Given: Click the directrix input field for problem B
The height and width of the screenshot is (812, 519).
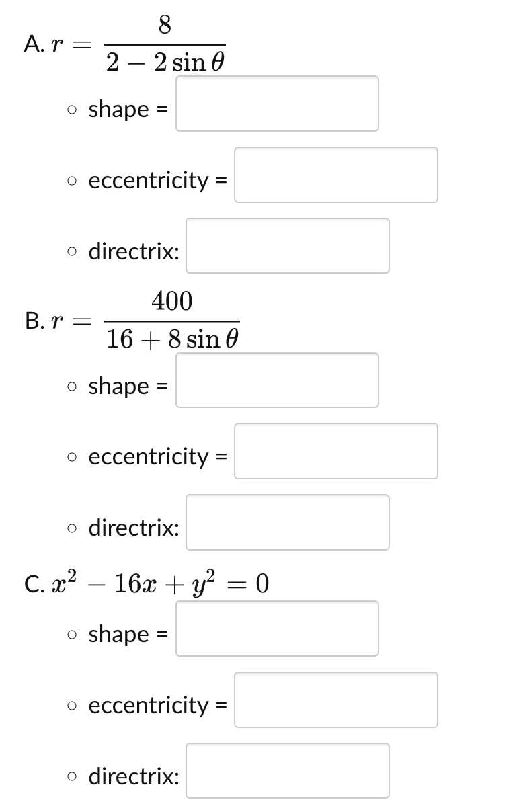Looking at the screenshot, I should (287, 522).
